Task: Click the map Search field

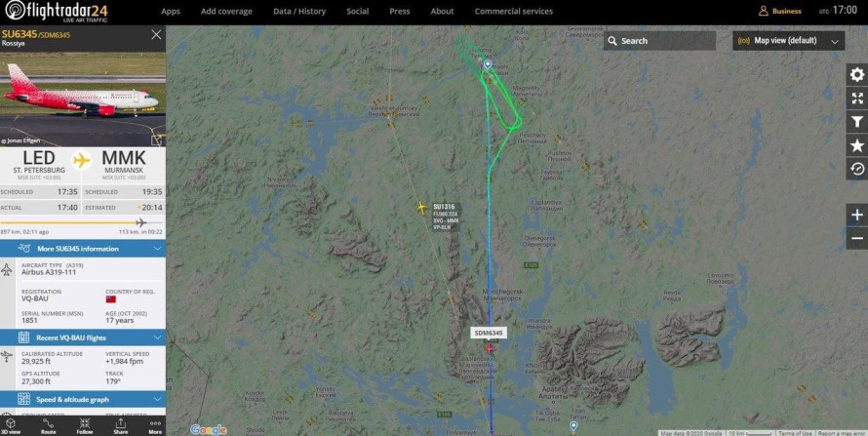Action: (659, 41)
